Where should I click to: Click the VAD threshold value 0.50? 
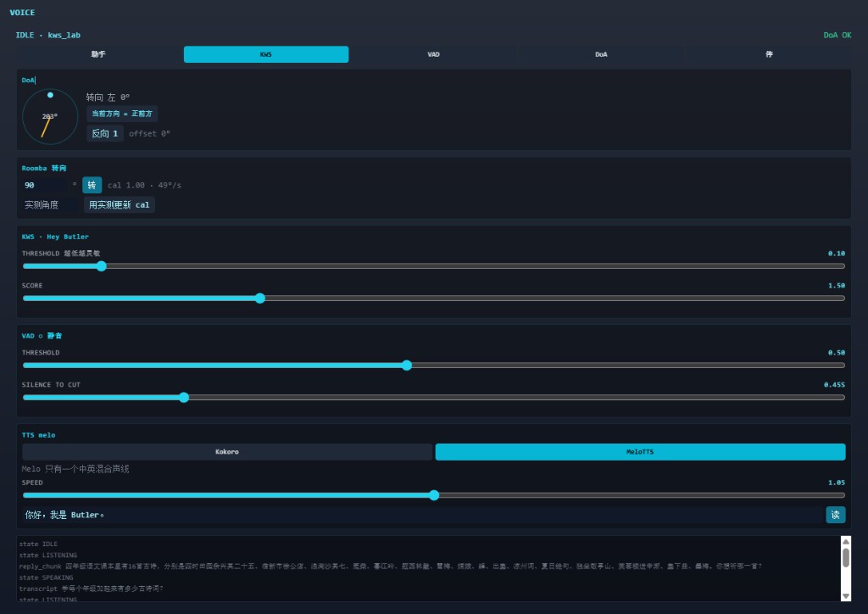click(837, 353)
